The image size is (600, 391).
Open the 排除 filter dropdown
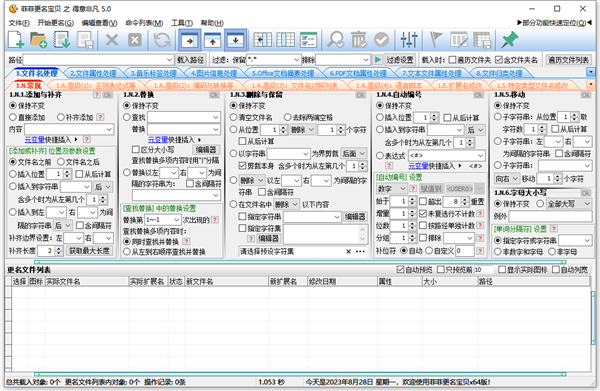point(366,60)
